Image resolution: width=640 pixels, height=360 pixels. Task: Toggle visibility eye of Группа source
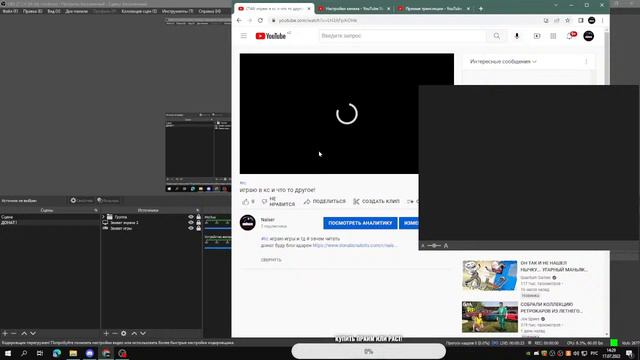tap(191, 217)
